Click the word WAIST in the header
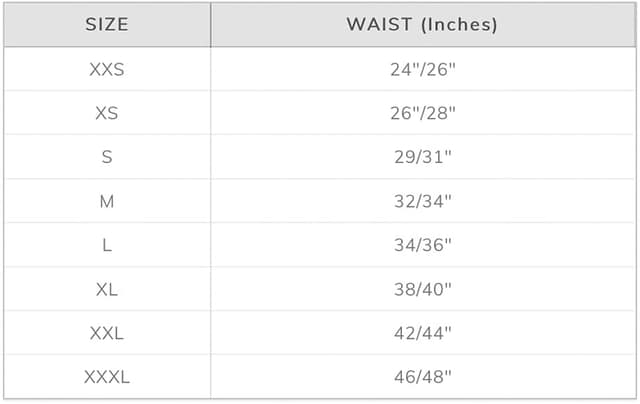This screenshot has width=640, height=404. tap(378, 25)
